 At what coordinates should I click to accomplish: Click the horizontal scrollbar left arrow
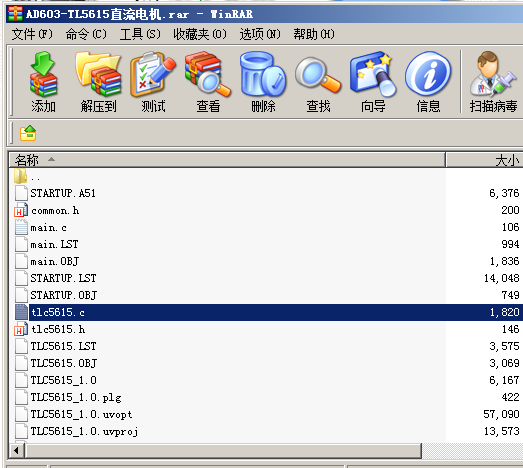point(16,451)
